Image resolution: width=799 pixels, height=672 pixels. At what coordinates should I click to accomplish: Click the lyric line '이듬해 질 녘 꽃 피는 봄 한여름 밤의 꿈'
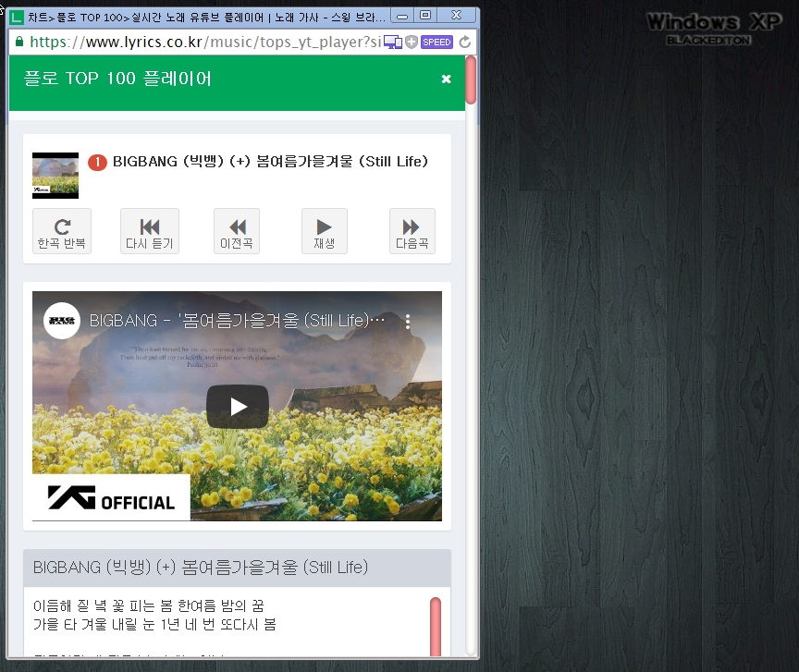pyautogui.click(x=149, y=605)
